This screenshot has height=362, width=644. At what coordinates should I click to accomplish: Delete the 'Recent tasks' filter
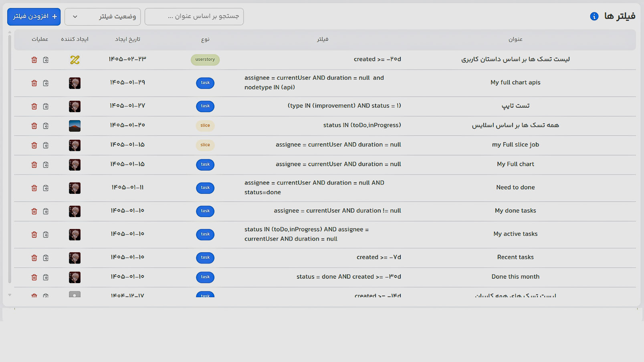[x=34, y=258]
